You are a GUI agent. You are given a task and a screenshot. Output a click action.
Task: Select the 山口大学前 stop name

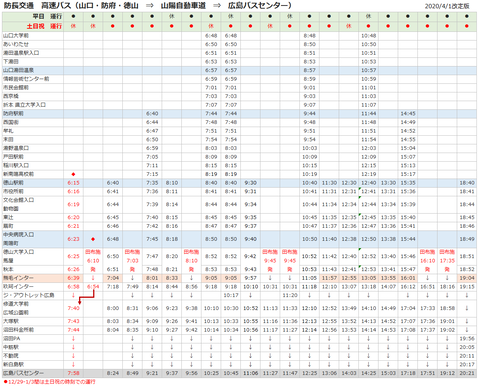16,36
